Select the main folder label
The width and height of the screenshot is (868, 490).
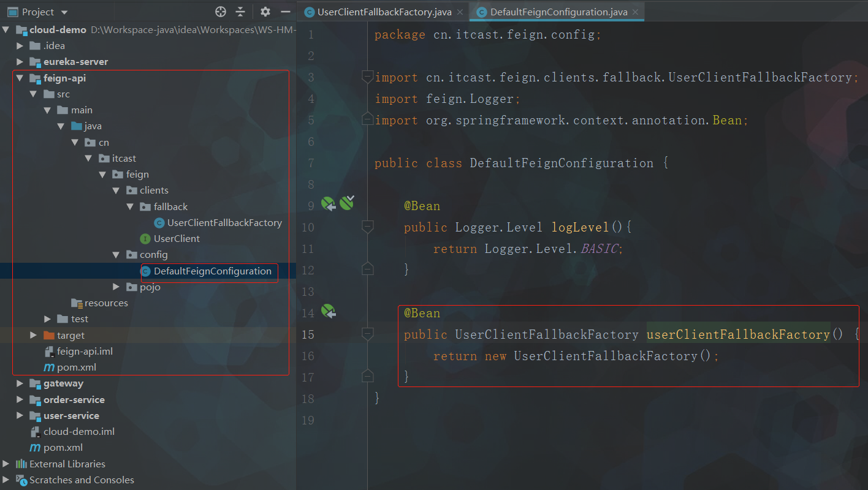click(82, 110)
